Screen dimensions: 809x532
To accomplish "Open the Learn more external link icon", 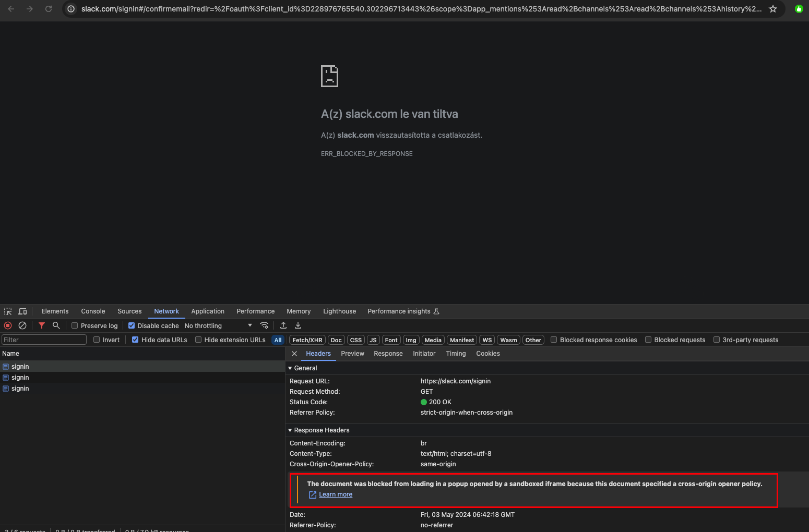I will (313, 495).
